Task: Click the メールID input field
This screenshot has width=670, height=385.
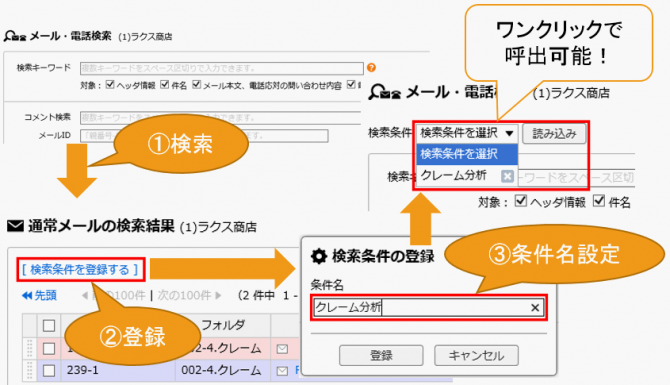Action: (x=204, y=136)
